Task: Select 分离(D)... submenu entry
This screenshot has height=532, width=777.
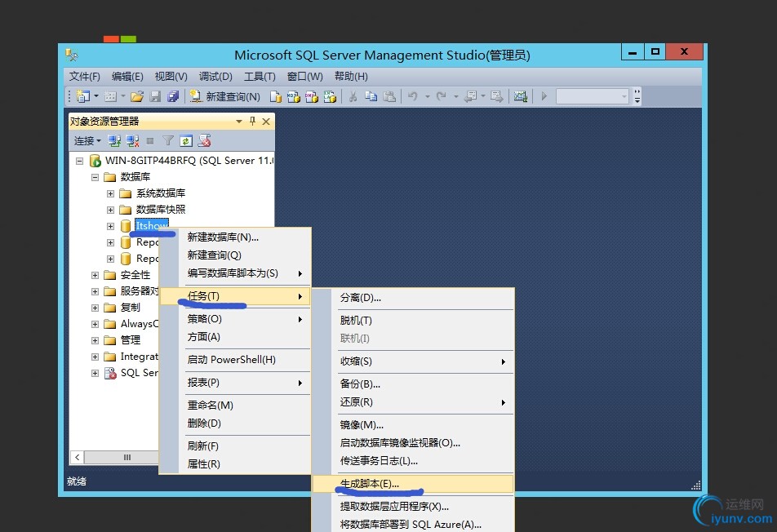Action: pos(412,298)
